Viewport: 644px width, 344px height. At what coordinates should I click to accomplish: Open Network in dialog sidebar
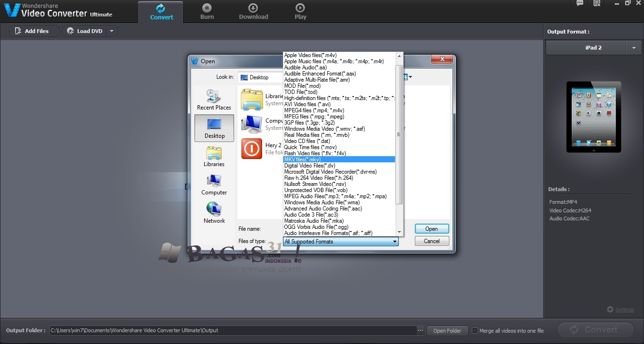pyautogui.click(x=214, y=213)
